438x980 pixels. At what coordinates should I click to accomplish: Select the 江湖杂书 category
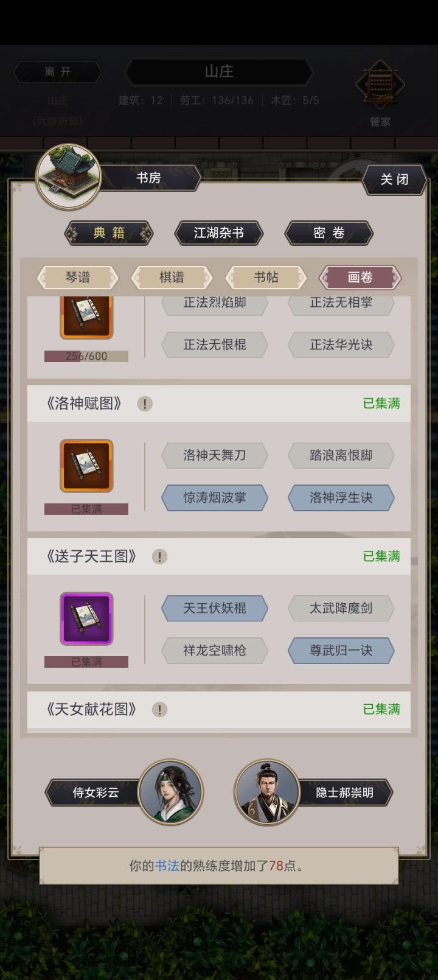point(219,233)
